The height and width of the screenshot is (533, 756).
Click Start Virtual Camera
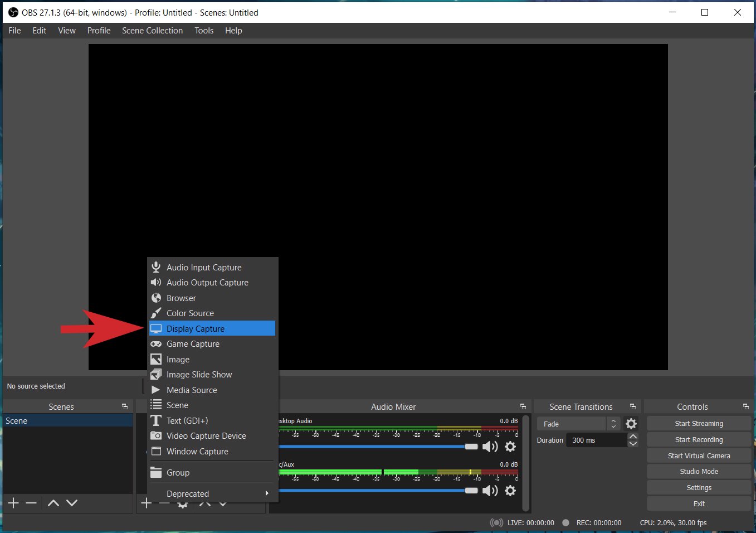point(698,456)
